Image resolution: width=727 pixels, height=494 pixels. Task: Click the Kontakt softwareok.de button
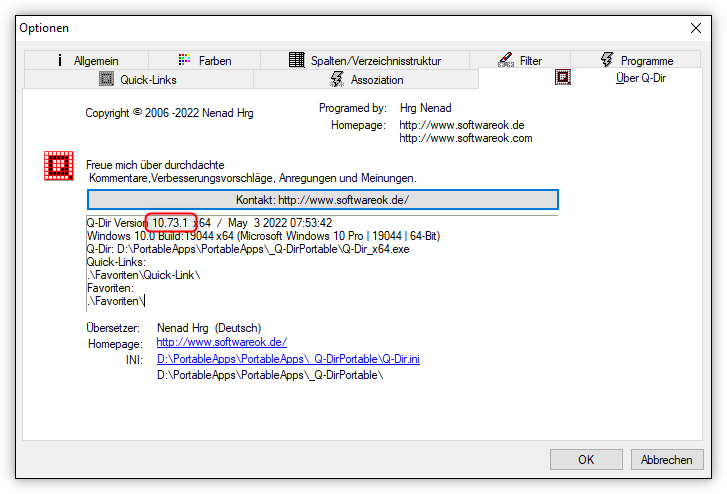323,200
